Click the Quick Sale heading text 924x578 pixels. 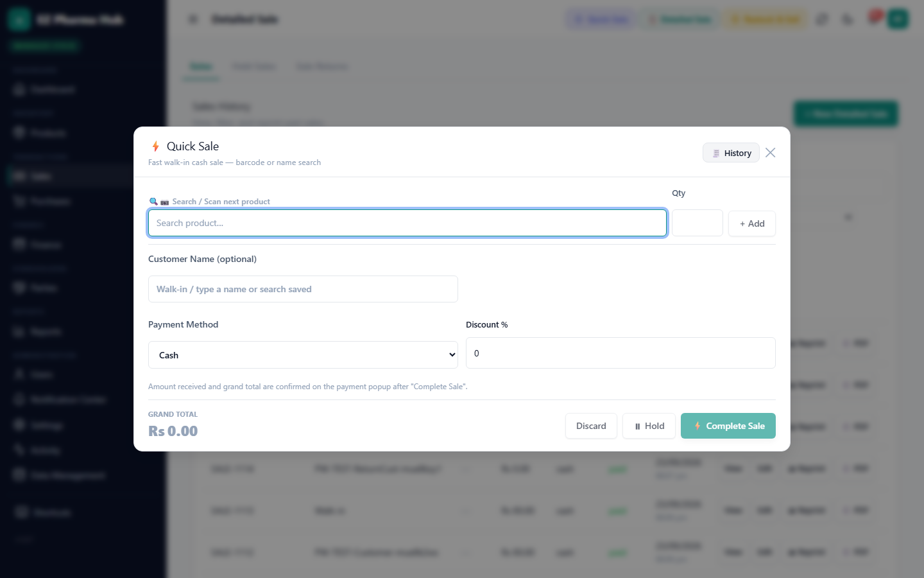(x=193, y=146)
